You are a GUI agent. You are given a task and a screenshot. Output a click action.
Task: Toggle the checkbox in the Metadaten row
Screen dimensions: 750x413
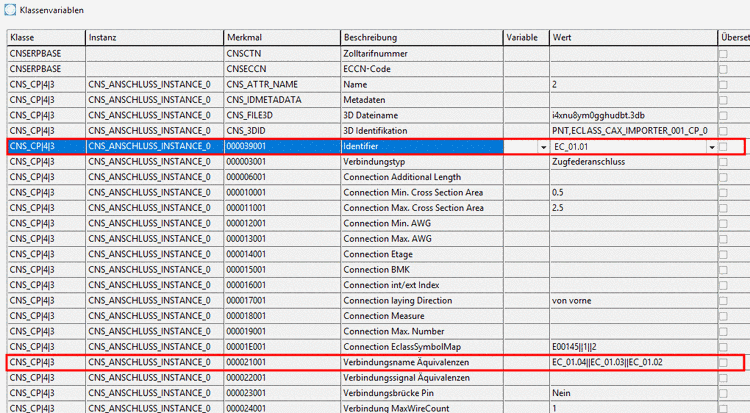pos(723,100)
